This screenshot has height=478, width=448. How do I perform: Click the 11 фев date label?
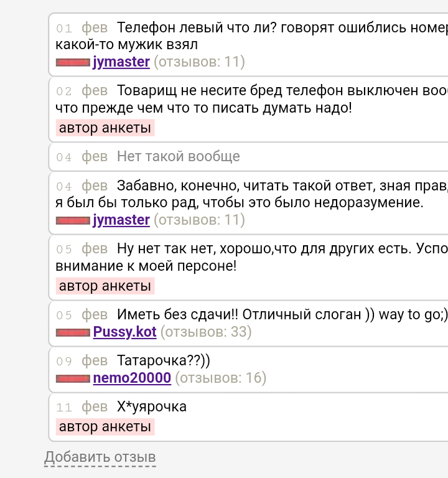coord(82,407)
